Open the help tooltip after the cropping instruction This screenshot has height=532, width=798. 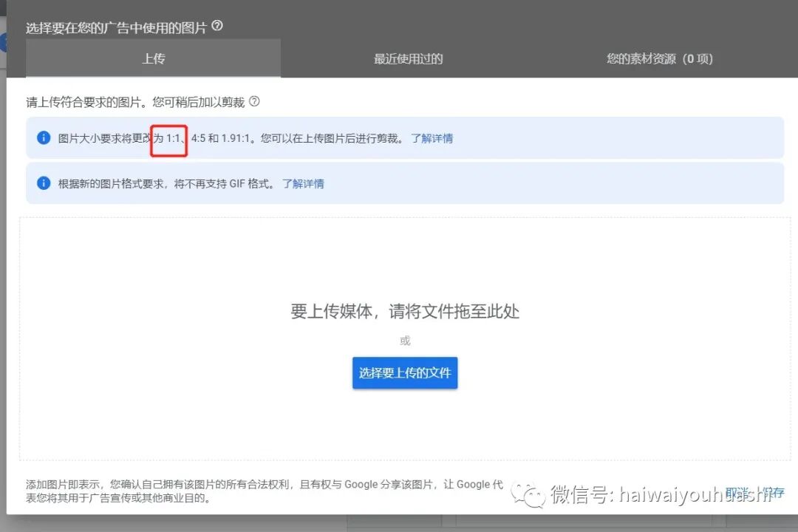tap(255, 102)
